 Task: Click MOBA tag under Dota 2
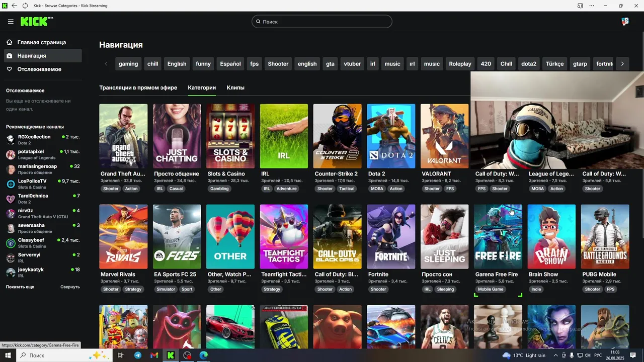pyautogui.click(x=376, y=189)
